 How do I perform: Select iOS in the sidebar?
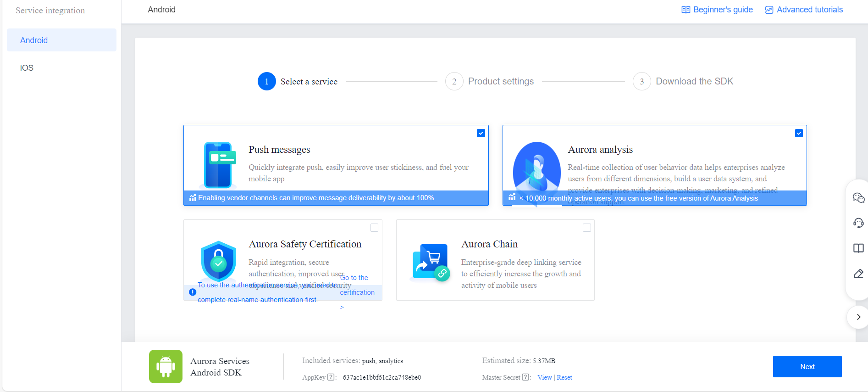tap(27, 68)
